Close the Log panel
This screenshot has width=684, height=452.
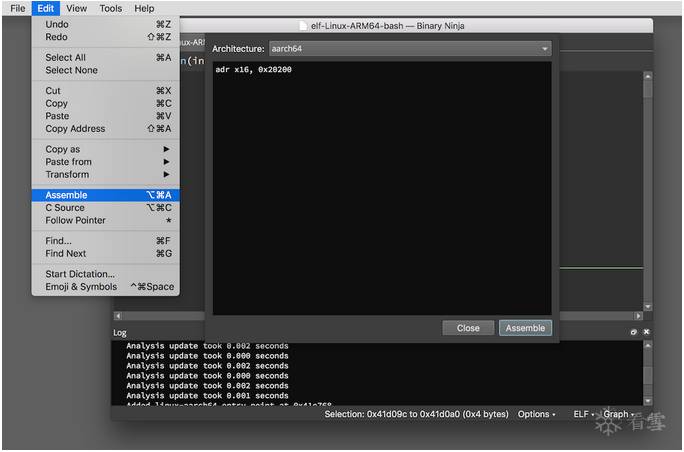pos(646,332)
